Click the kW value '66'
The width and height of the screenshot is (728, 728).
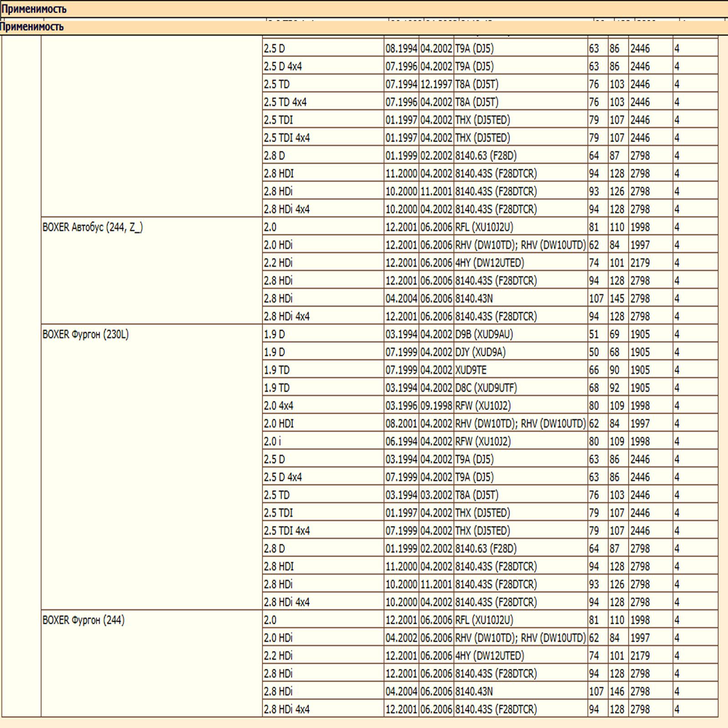point(594,370)
